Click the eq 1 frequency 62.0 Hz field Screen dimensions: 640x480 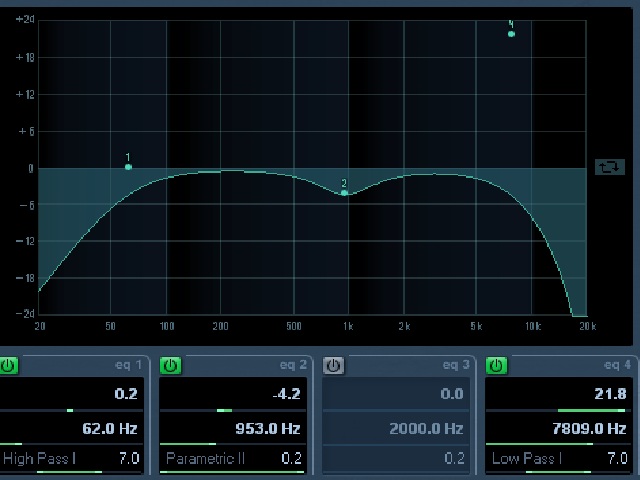(x=109, y=429)
